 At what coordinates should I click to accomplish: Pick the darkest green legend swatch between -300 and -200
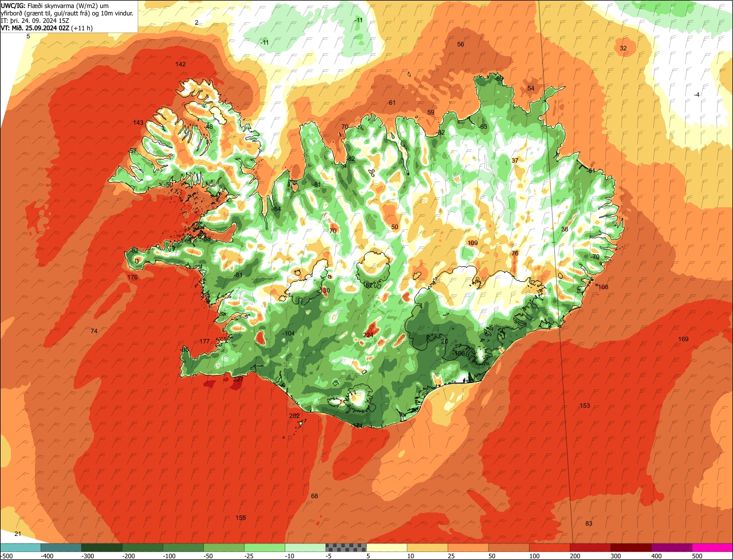pos(102,547)
